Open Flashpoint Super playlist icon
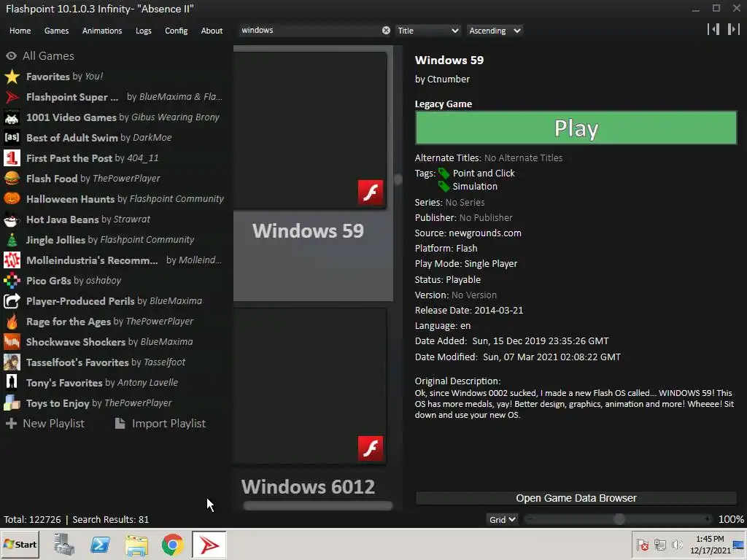 (12, 97)
